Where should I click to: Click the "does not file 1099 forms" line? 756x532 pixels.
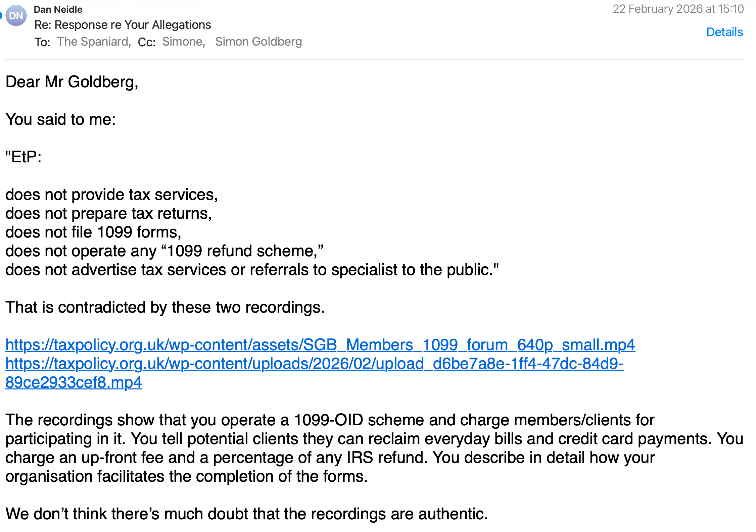click(93, 232)
